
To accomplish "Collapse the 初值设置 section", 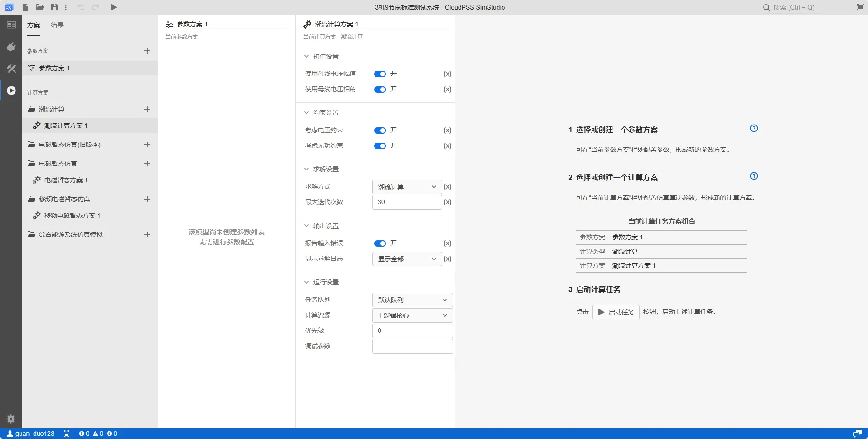I will point(306,56).
